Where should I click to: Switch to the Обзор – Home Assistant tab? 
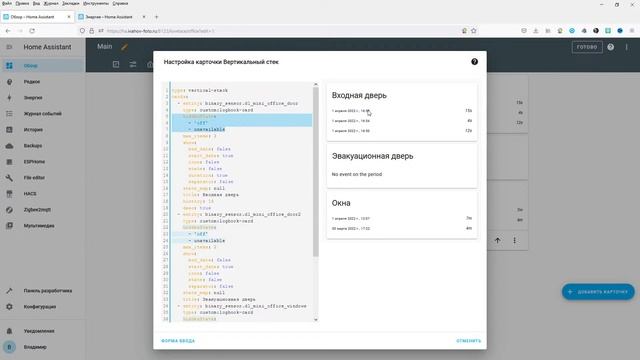click(33, 17)
